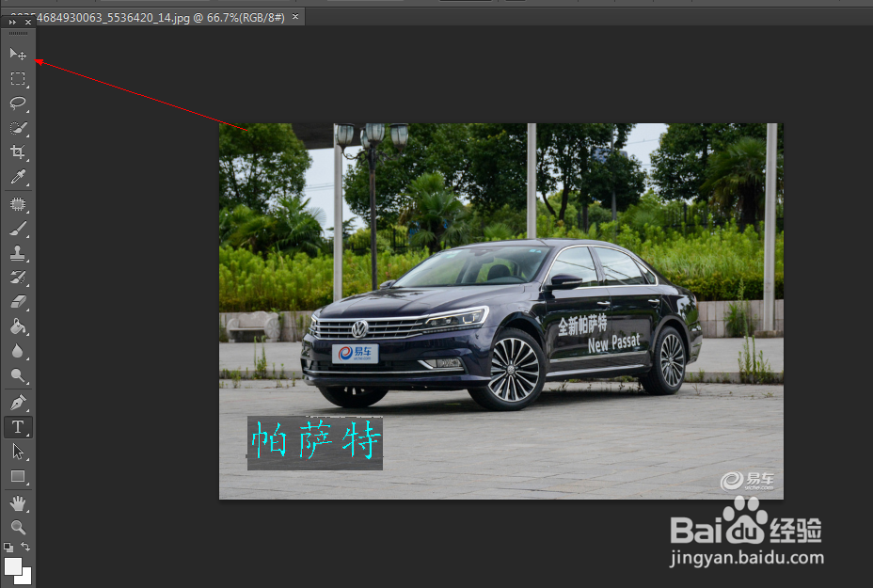Select the Path Selection arrow tool
The image size is (873, 588).
click(18, 451)
